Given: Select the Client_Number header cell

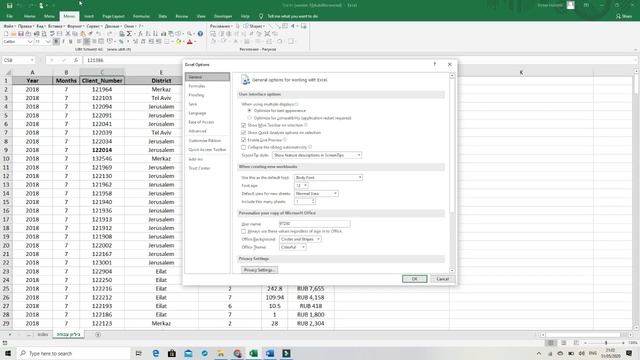Looking at the screenshot, I should click(x=102, y=80).
